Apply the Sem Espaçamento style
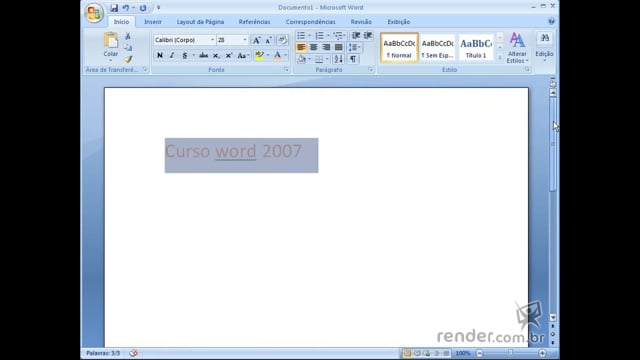The width and height of the screenshot is (640, 360). pyautogui.click(x=437, y=48)
